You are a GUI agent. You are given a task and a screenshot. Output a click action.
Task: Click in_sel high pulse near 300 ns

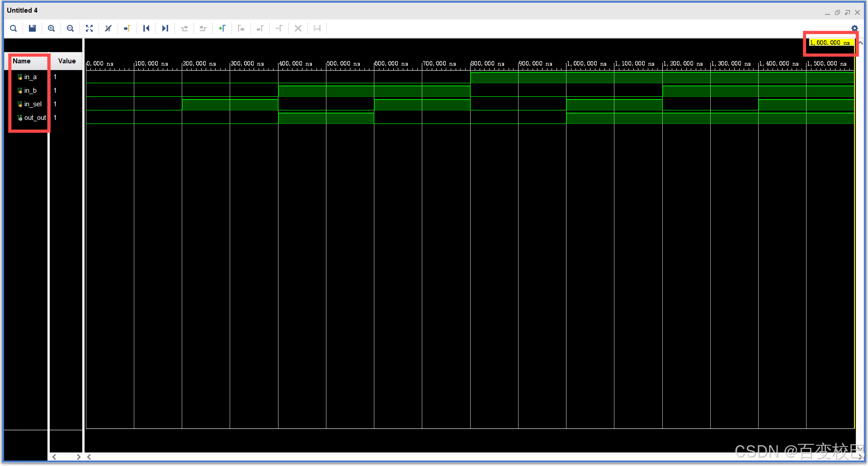coord(230,105)
